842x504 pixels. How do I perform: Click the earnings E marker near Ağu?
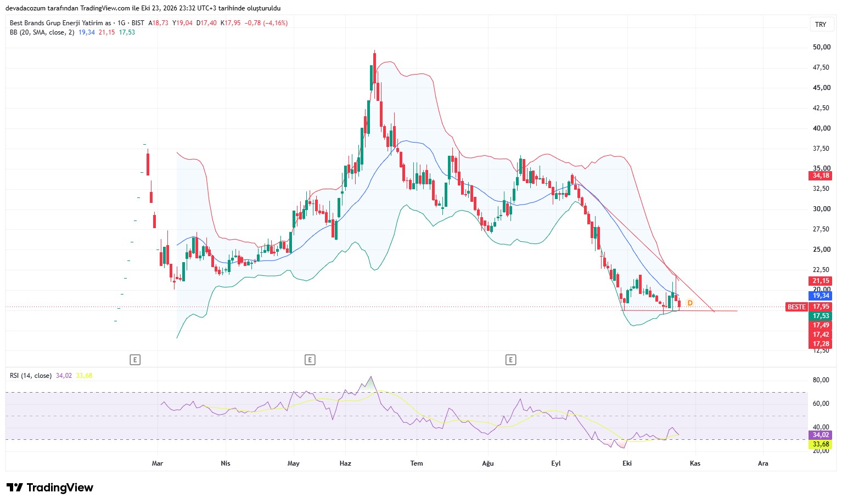pos(511,360)
